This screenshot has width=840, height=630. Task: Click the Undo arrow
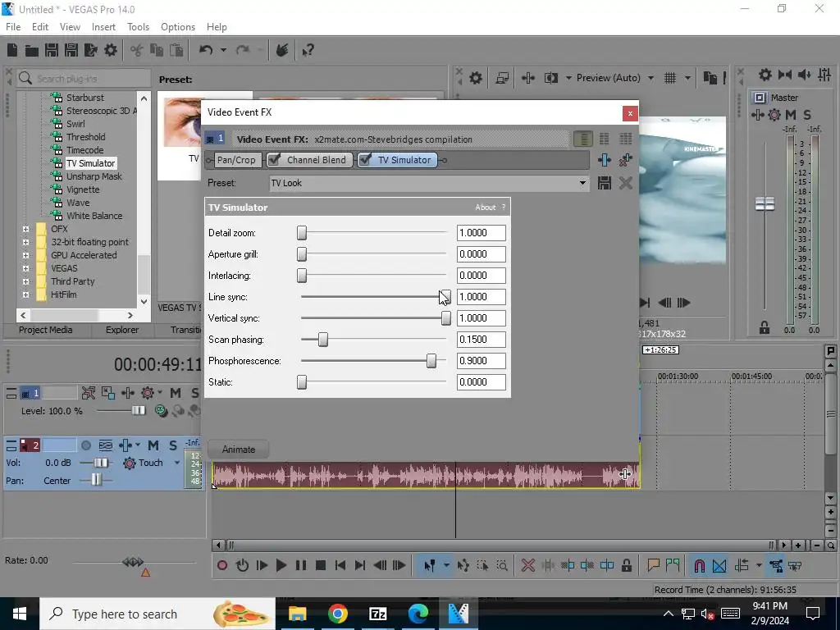[206, 50]
